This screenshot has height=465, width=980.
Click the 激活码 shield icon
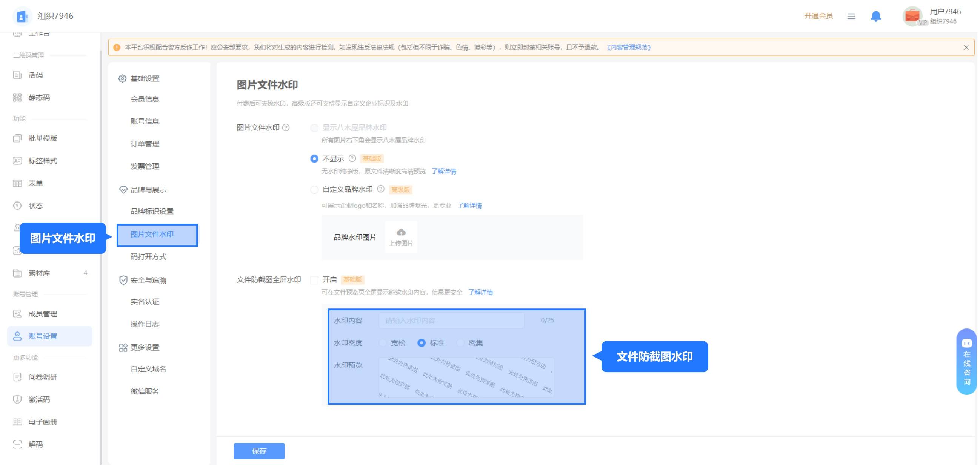17,399
